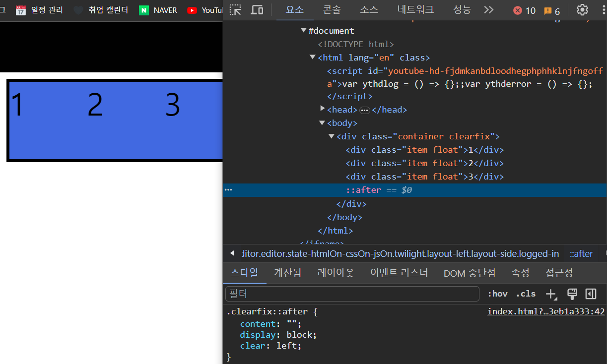Open the YouTube bookmark
The image size is (607, 364).
point(204,10)
